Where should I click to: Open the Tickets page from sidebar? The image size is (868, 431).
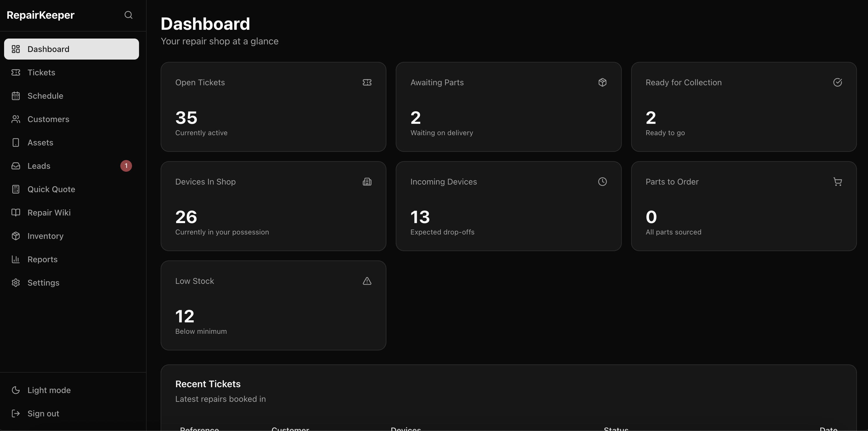41,72
